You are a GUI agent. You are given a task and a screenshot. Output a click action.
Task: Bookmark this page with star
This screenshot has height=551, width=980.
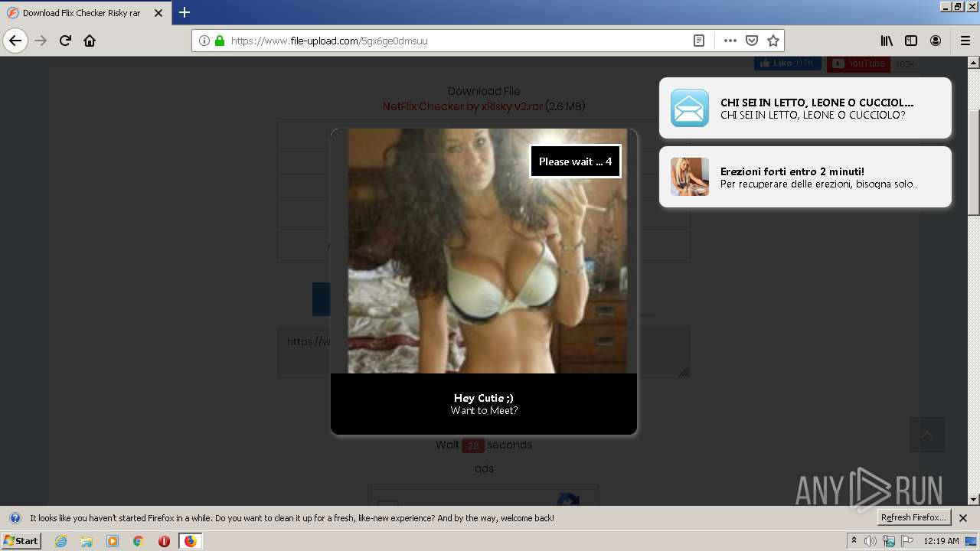coord(773,41)
